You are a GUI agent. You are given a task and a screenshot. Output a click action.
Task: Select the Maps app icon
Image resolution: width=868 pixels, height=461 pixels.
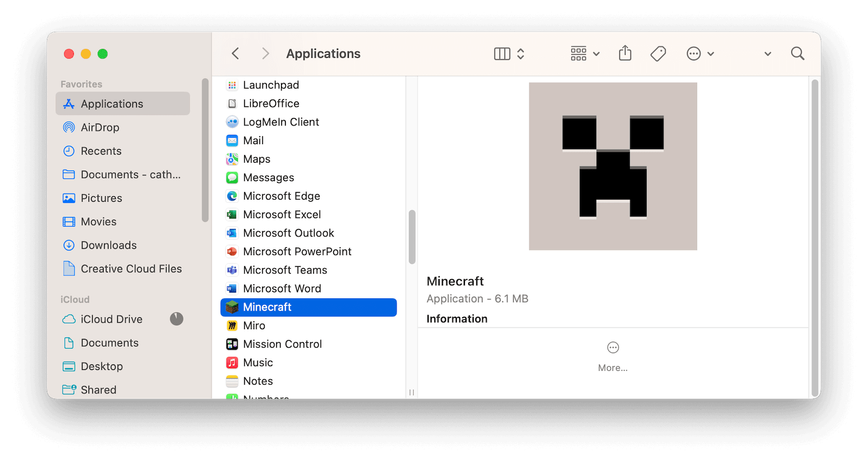tap(232, 159)
